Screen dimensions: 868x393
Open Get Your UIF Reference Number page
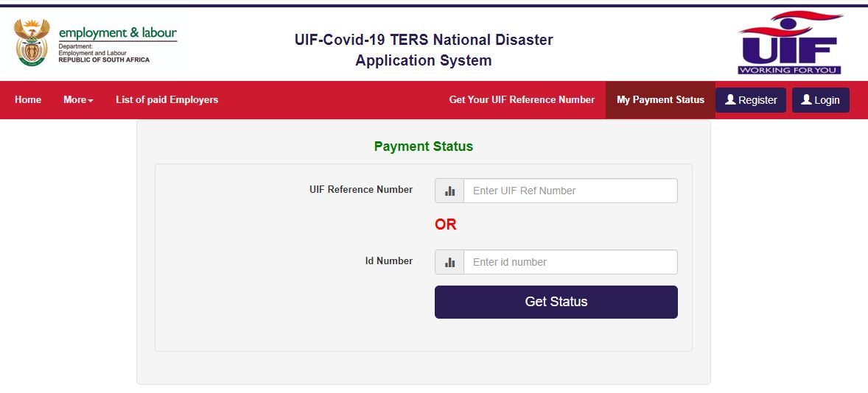tap(522, 99)
